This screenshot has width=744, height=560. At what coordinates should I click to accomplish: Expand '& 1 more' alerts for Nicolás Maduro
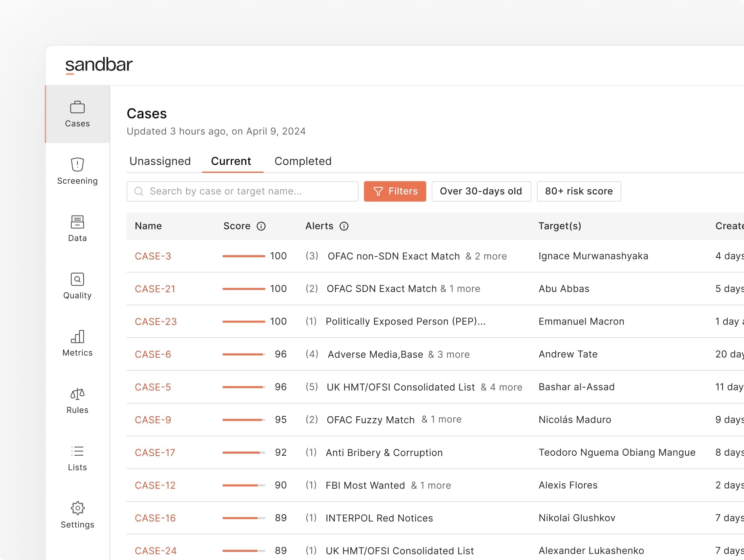[441, 419]
